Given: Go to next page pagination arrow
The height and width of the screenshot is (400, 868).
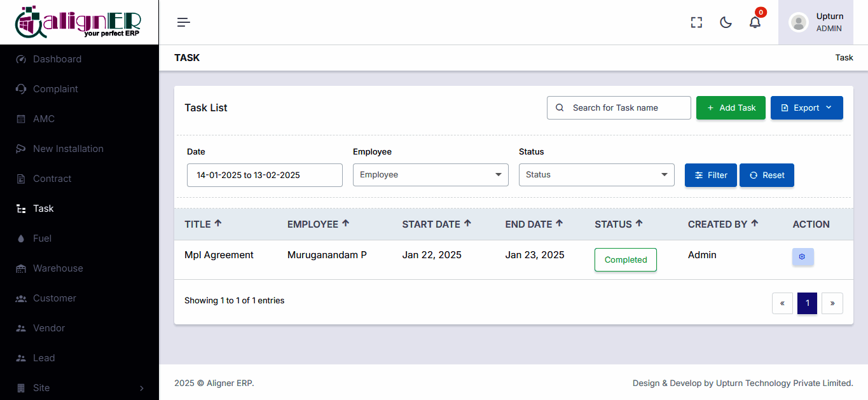Looking at the screenshot, I should point(832,303).
